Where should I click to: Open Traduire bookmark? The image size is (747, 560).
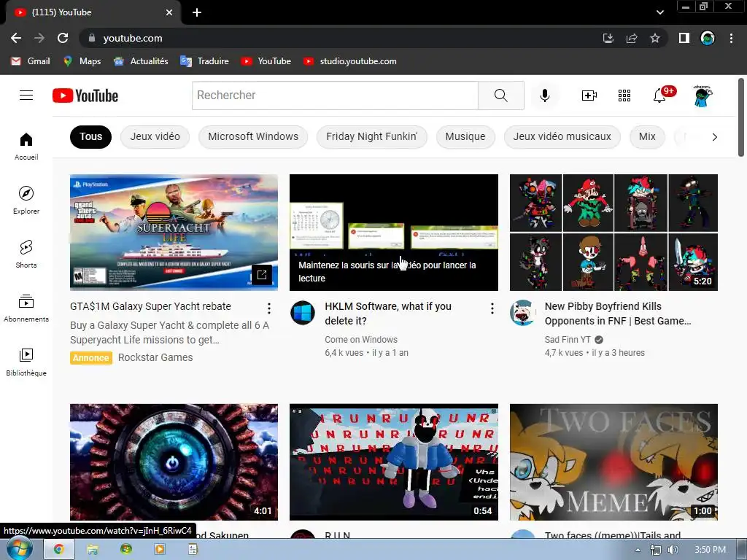coord(205,61)
